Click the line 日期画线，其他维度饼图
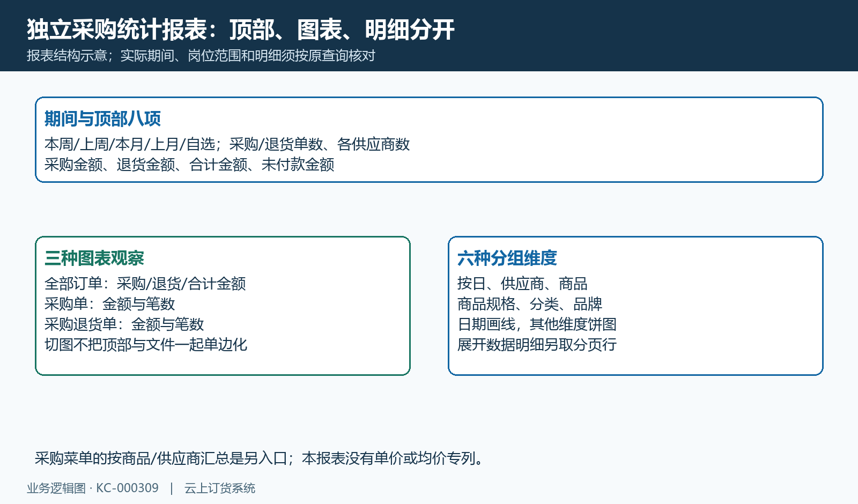Viewport: 858px width, 504px height. click(x=537, y=324)
